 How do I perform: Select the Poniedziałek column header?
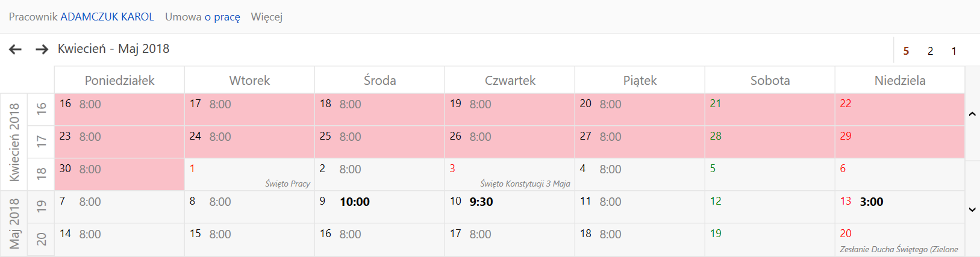coord(119,80)
